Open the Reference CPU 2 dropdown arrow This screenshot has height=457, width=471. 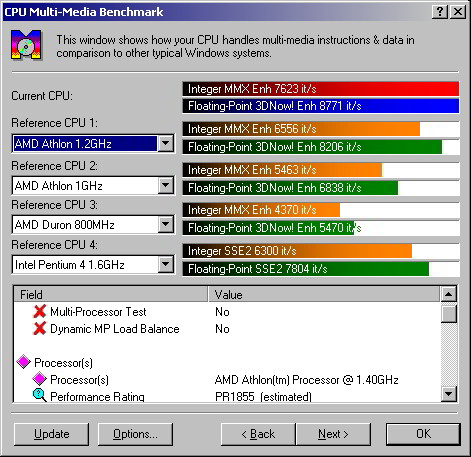(166, 185)
